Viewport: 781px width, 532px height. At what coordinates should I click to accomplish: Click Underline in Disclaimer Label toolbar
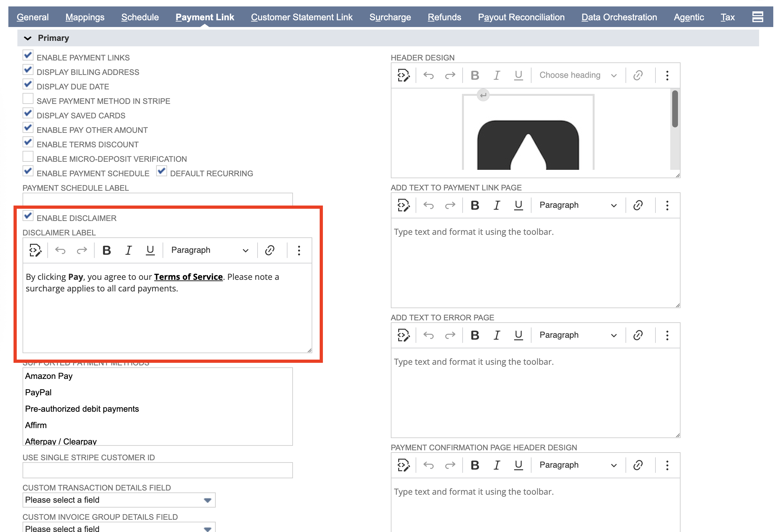[x=150, y=250]
